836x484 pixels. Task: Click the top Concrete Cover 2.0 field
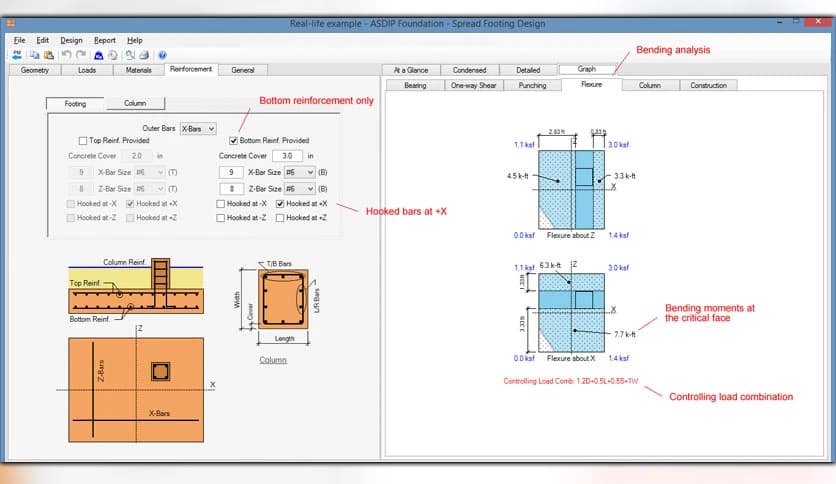coord(137,156)
